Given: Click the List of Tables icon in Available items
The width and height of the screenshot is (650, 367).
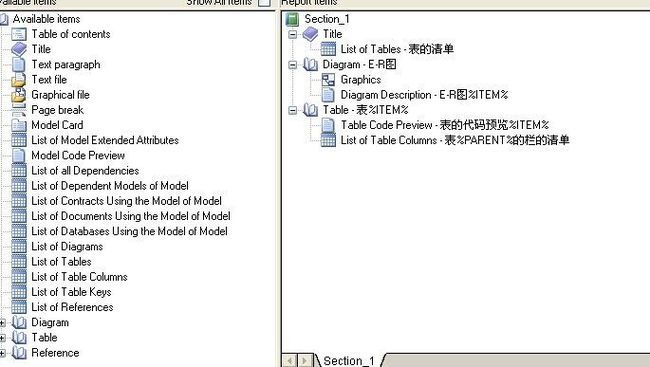Looking at the screenshot, I should (19, 262).
